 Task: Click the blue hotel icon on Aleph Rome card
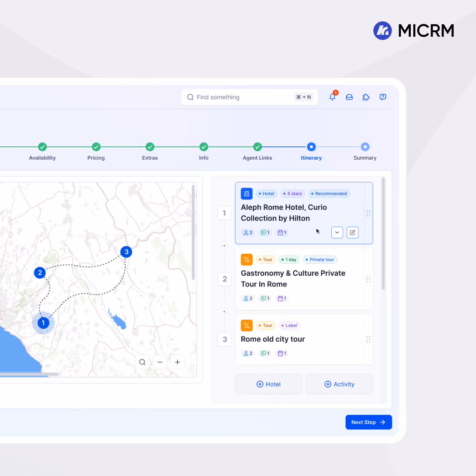(x=247, y=193)
